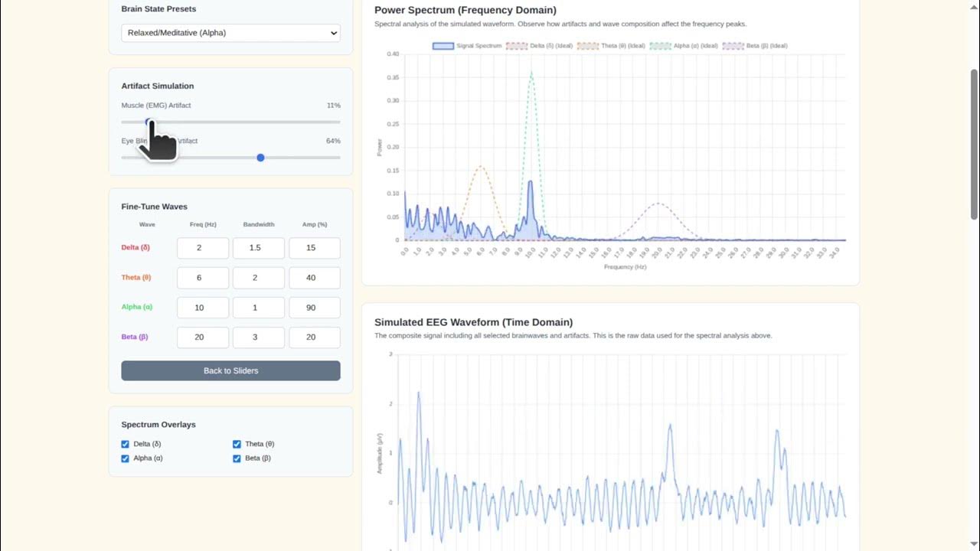
Task: Uncheck the Beta (β) spectrum overlay
Action: [x=237, y=458]
